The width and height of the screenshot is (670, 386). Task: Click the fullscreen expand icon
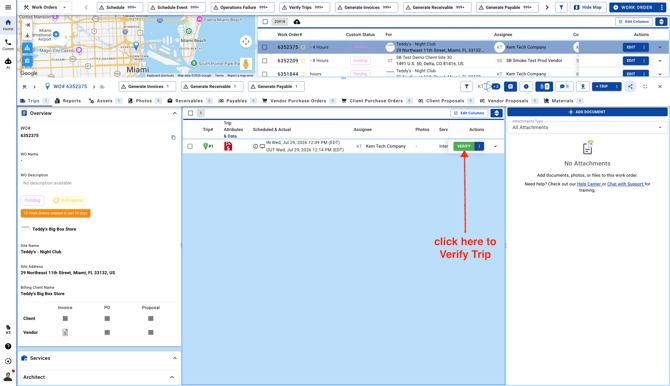pos(645,86)
